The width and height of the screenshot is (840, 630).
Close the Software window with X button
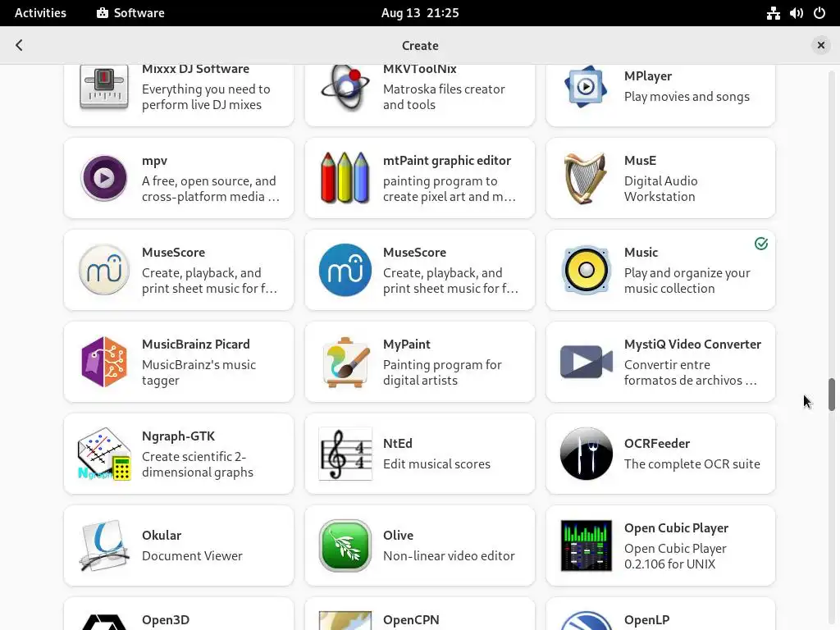tap(820, 45)
